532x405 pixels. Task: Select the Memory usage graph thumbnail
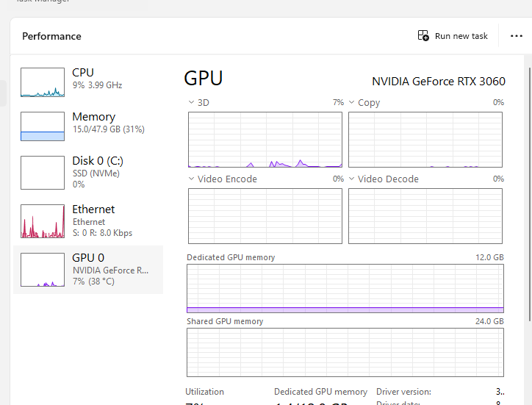point(43,126)
